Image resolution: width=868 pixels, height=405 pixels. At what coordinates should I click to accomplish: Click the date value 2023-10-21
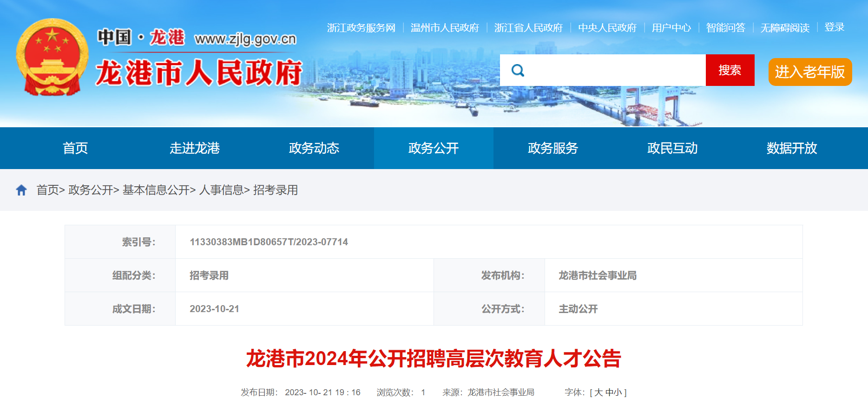tap(214, 309)
